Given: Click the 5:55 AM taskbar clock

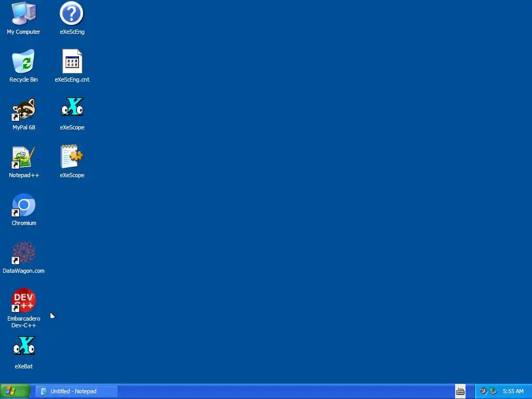Looking at the screenshot, I should (513, 391).
